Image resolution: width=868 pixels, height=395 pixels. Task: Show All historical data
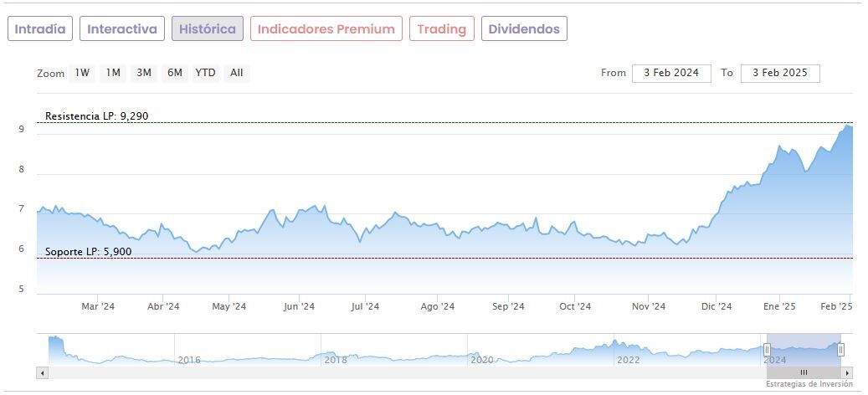tap(237, 73)
